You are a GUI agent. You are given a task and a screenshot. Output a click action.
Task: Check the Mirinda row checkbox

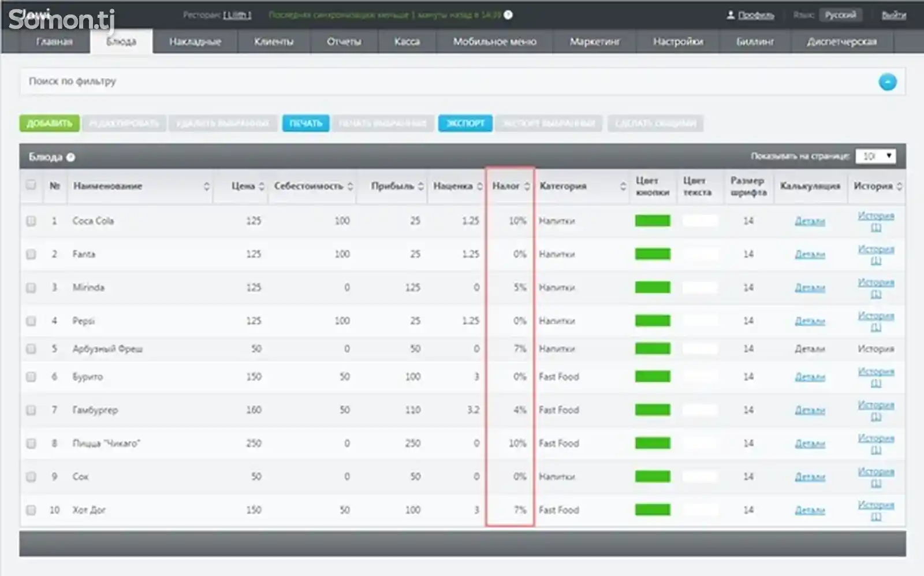[31, 288]
